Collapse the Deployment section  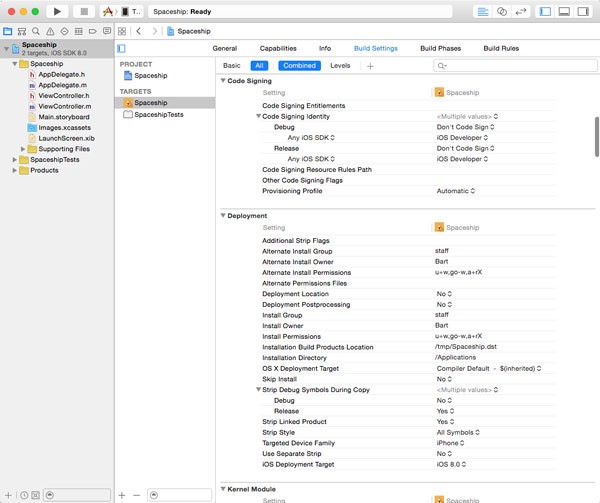223,215
